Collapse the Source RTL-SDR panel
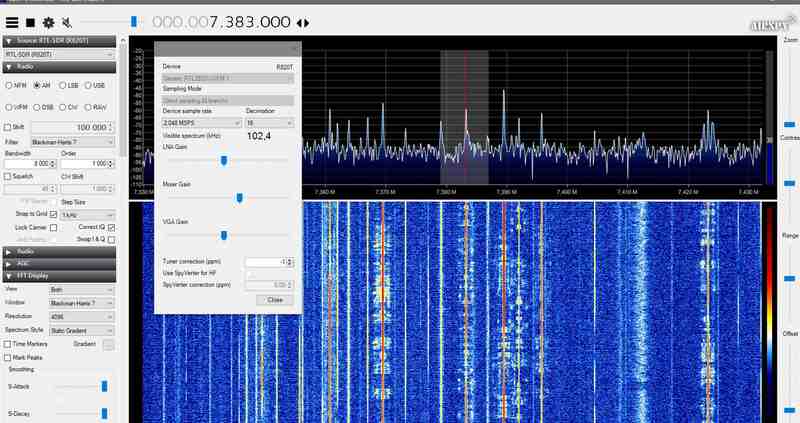 point(60,41)
